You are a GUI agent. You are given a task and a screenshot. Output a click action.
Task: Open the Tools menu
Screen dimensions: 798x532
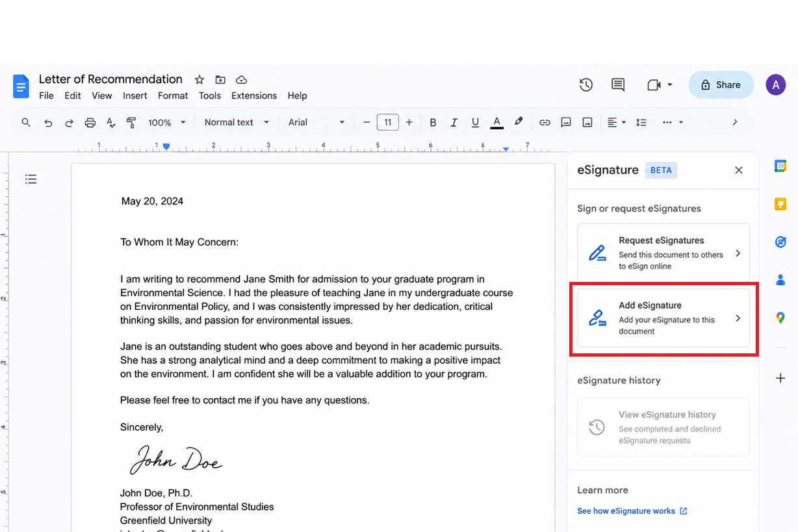210,95
